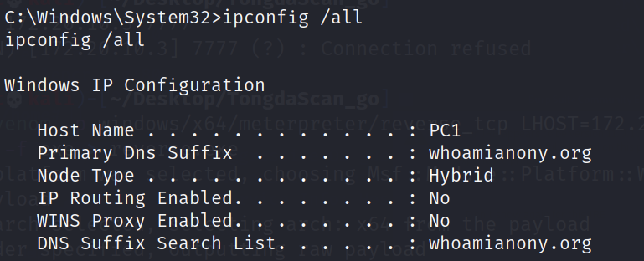Click the PC1 host name value
This screenshot has height=261, width=644.
(445, 130)
